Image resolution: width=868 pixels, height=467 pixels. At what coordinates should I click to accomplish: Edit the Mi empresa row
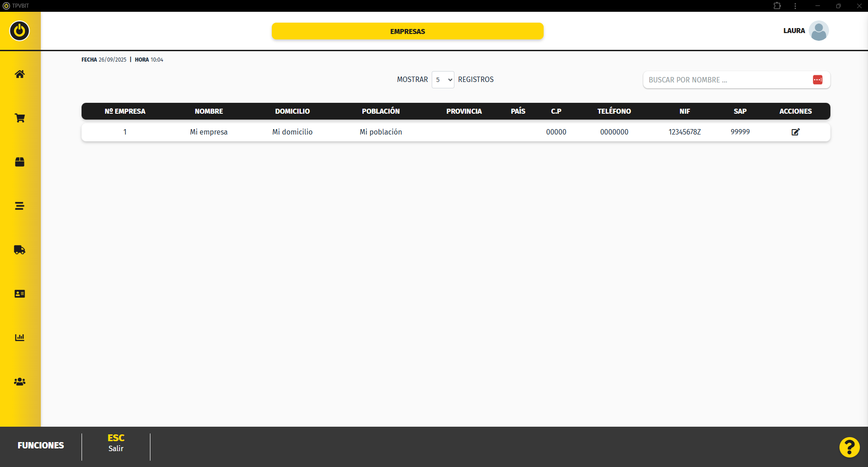(795, 132)
